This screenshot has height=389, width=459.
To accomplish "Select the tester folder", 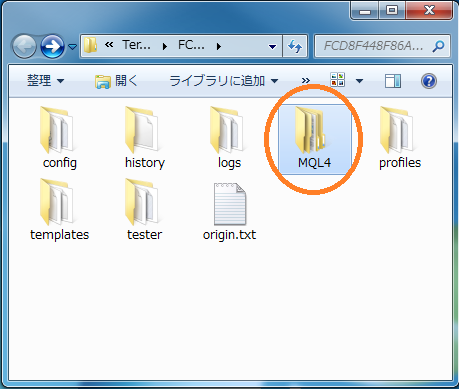I will click(x=144, y=210).
